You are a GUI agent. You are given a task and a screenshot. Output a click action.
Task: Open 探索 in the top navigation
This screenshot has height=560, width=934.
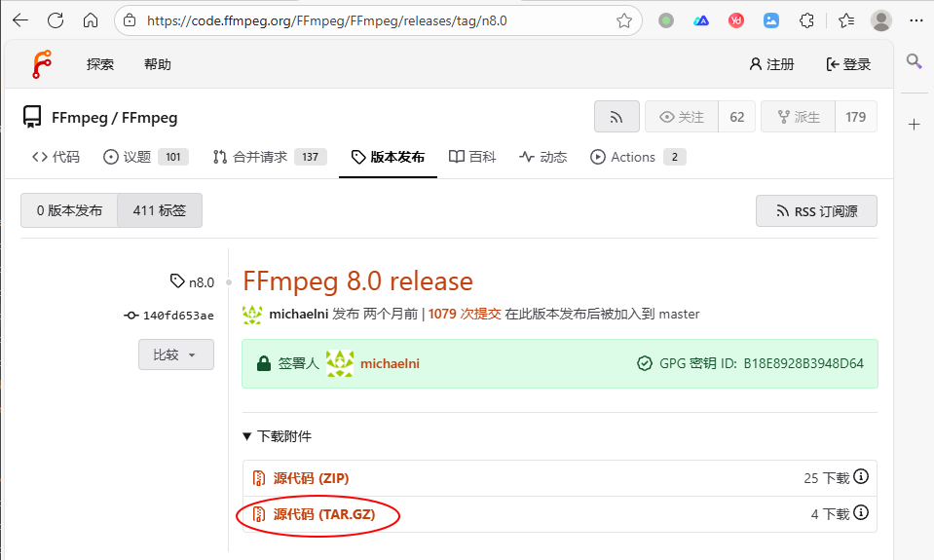coord(100,64)
